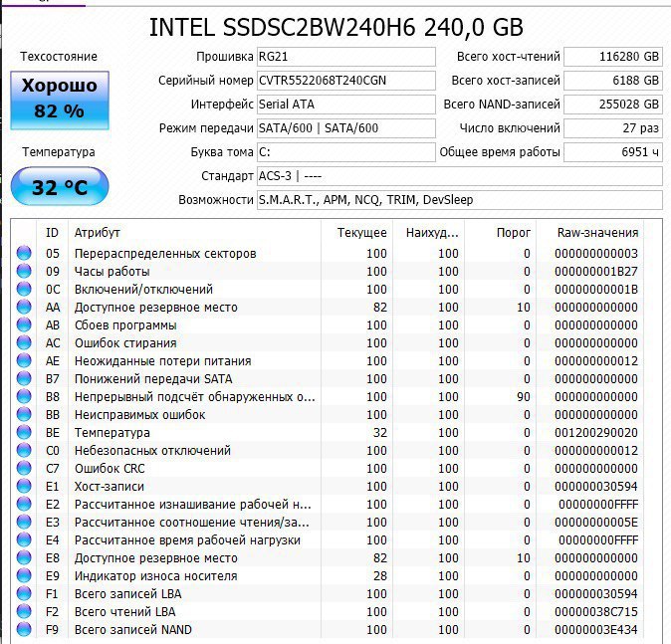Screen dimensions: 671x644
Task: Click status orb icon for attribute F2
Action: click(x=24, y=612)
